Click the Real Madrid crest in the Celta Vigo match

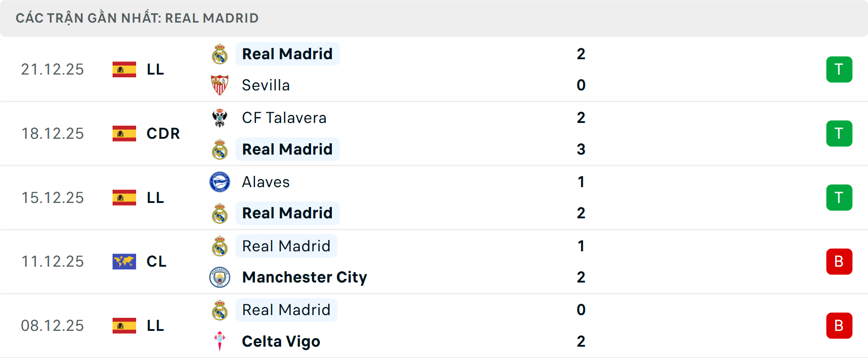click(220, 310)
